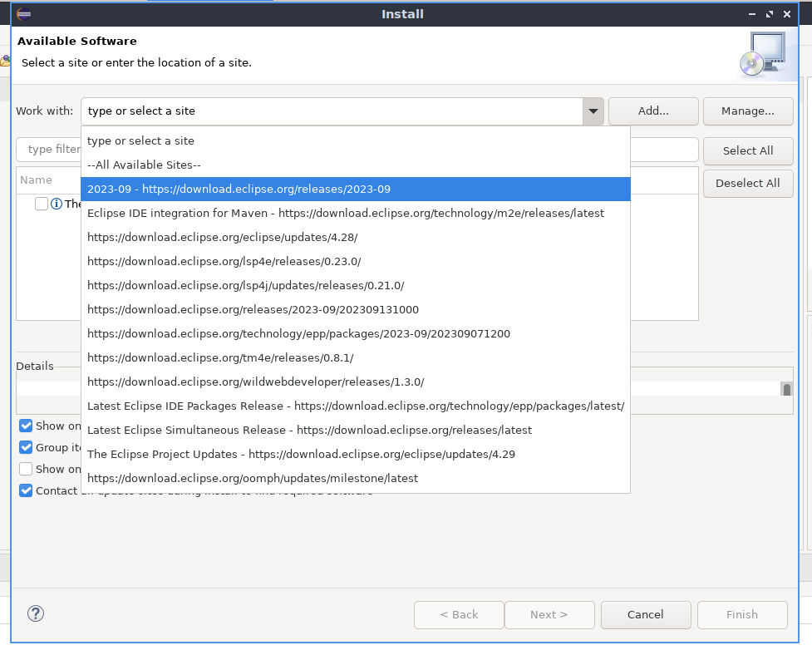The height and width of the screenshot is (650, 812).
Task: Select Eclipse IDE integration for Maven site
Action: pos(345,213)
